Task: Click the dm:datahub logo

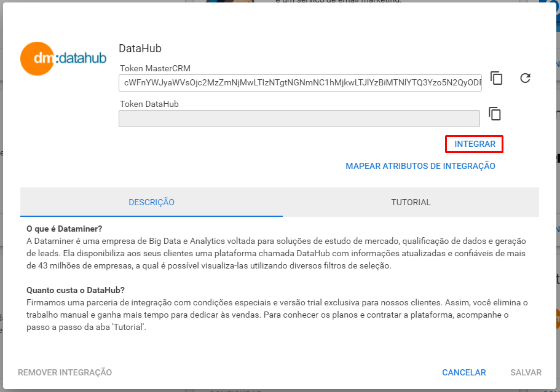Action: tap(63, 58)
